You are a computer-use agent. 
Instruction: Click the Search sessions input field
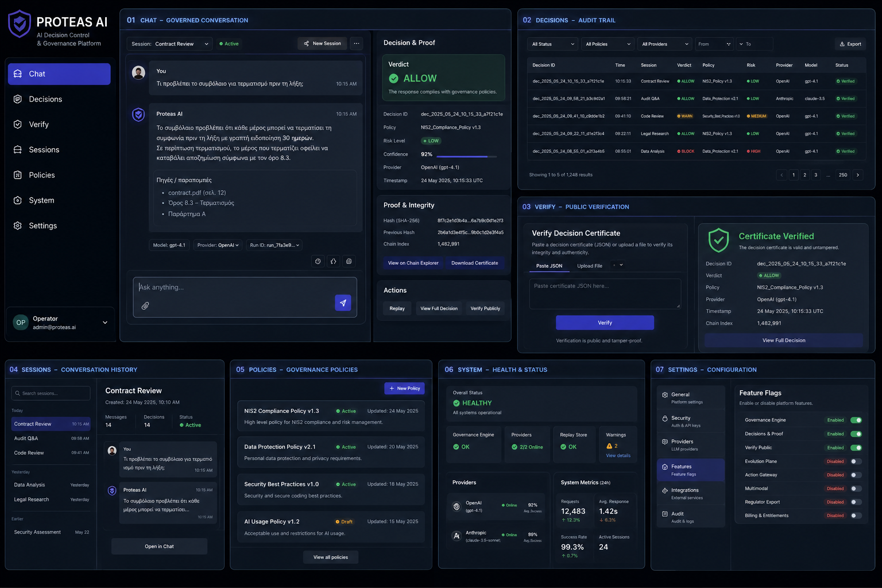(51, 393)
